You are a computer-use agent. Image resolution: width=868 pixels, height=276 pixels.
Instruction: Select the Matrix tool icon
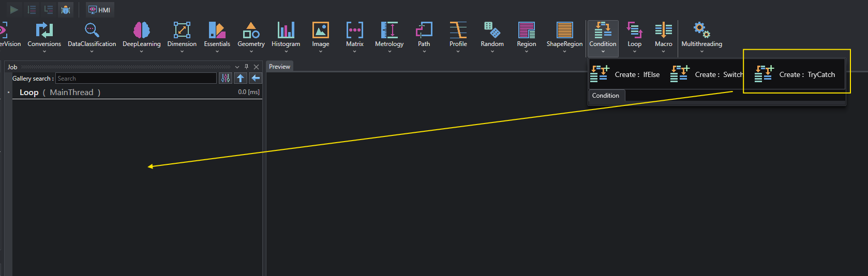[354, 30]
